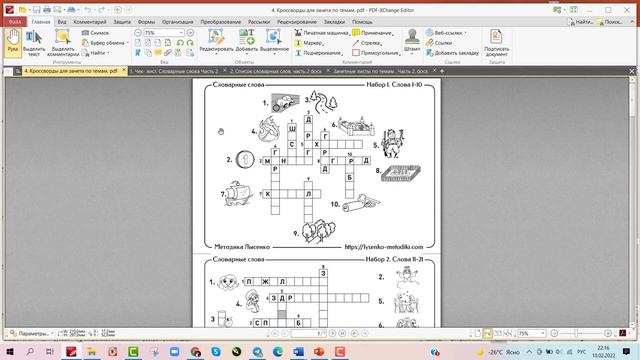Switch to the Комментарий ribbon tab
Viewport: 640px width, 360px height.
[x=90, y=22]
